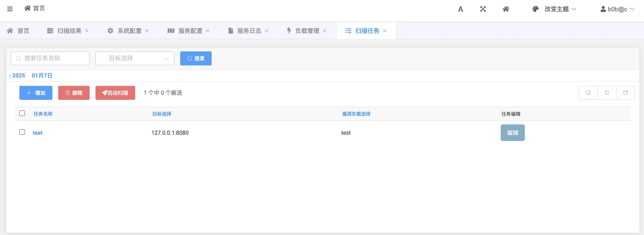Refresh the task table with reload icon
The image size is (644, 235).
607,93
